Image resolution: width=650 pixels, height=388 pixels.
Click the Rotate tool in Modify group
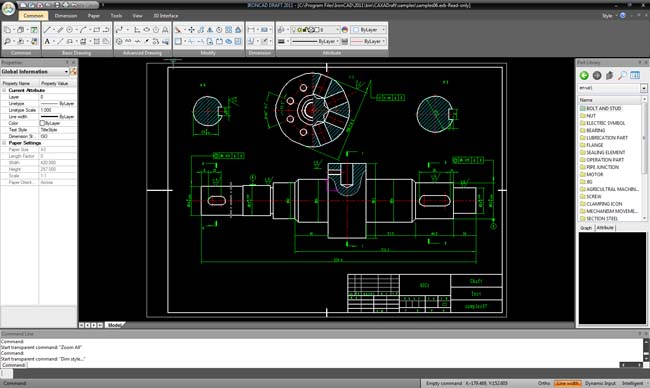pyautogui.click(x=219, y=30)
